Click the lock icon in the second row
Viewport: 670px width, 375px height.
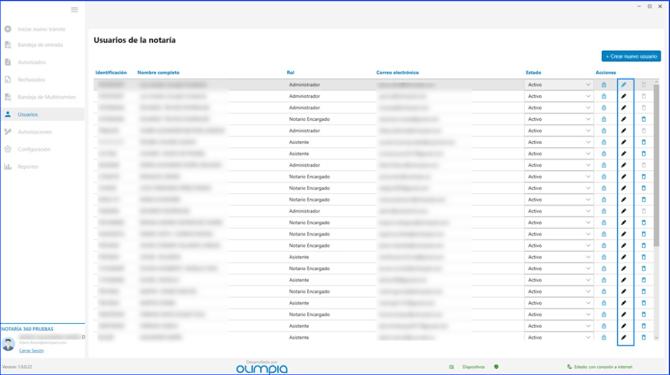coord(604,96)
